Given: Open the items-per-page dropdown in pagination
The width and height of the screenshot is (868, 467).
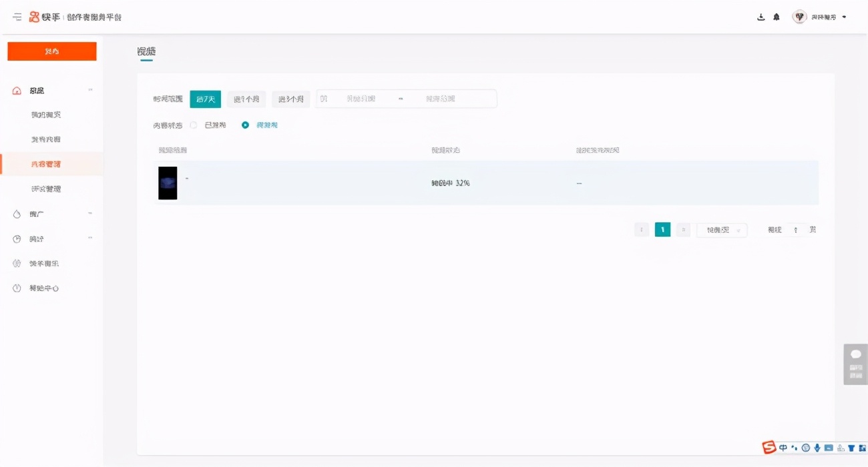Looking at the screenshot, I should pyautogui.click(x=722, y=229).
